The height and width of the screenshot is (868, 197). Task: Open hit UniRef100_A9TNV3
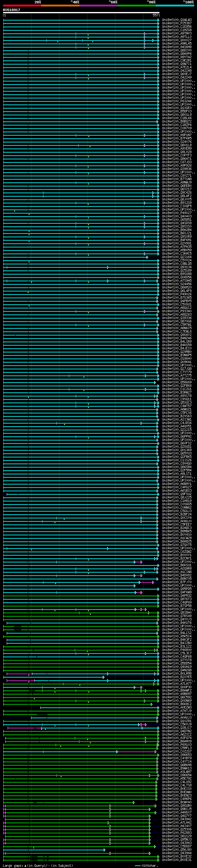[x=177, y=33]
